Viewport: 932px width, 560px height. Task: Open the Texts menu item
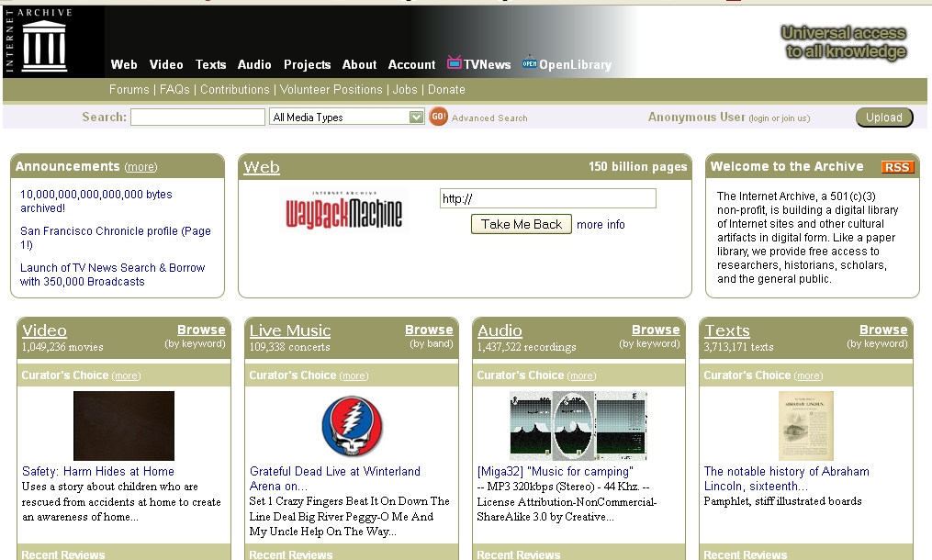coord(210,65)
